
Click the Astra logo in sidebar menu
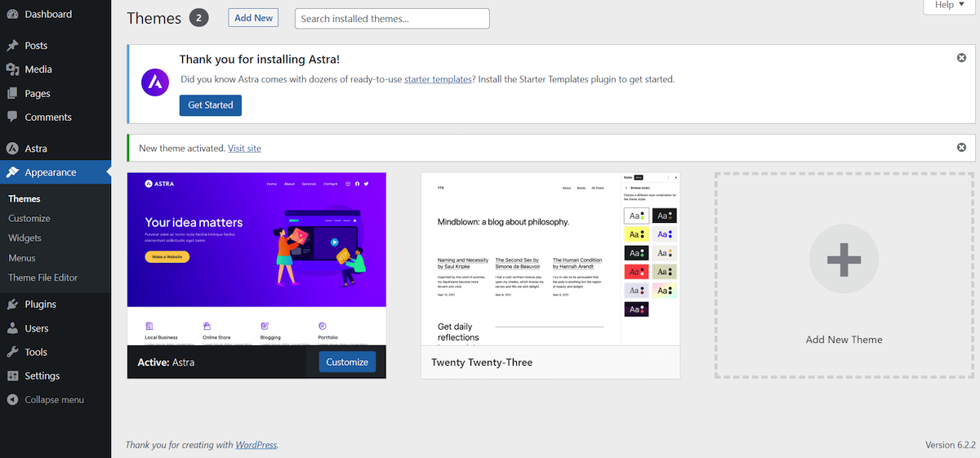pos(12,149)
